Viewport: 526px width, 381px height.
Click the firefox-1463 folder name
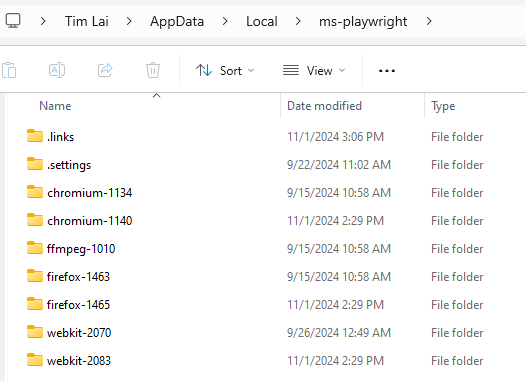pos(78,277)
